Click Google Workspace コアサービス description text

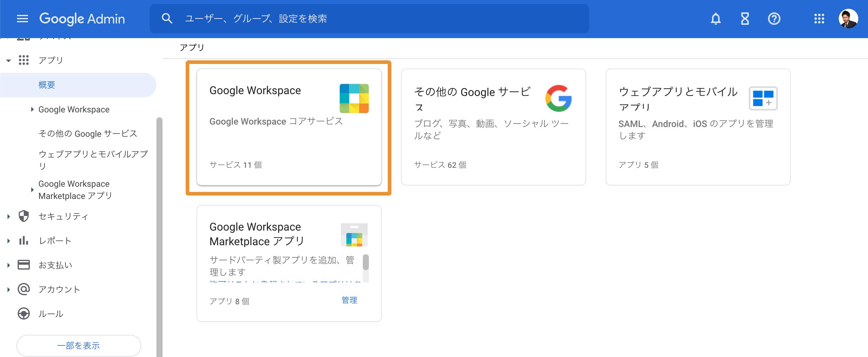276,121
